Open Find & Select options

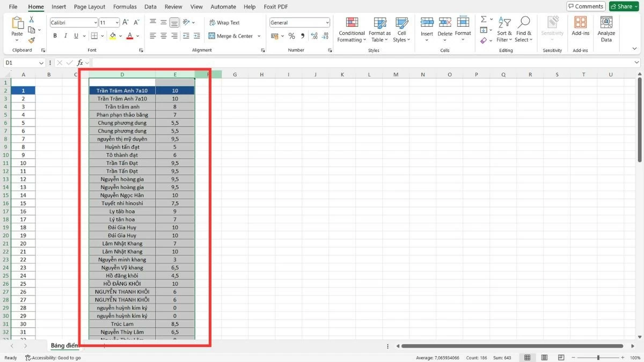[x=523, y=29]
